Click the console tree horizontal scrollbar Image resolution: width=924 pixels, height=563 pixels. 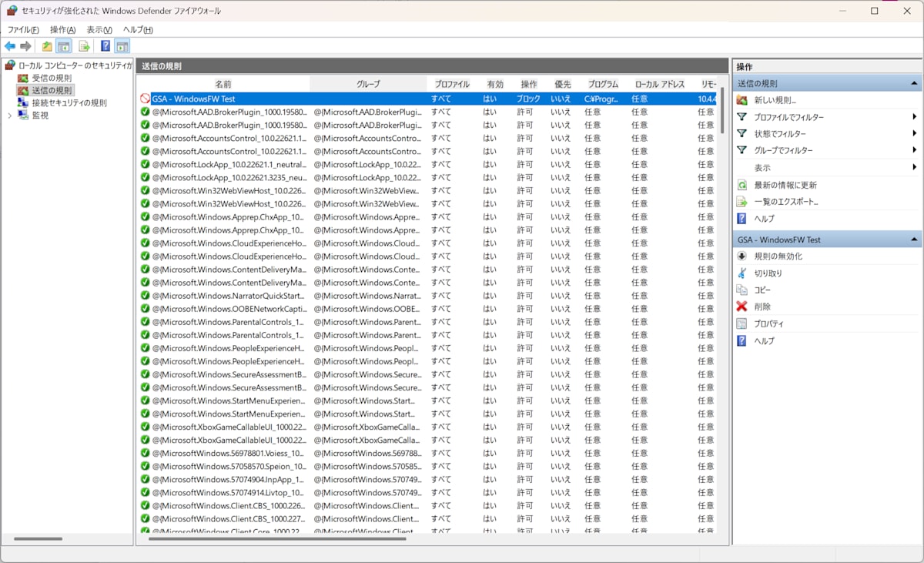point(38,538)
